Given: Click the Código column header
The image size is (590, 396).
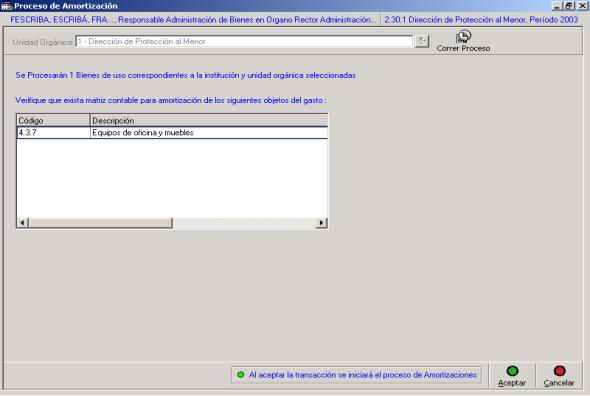Looking at the screenshot, I should [x=53, y=120].
